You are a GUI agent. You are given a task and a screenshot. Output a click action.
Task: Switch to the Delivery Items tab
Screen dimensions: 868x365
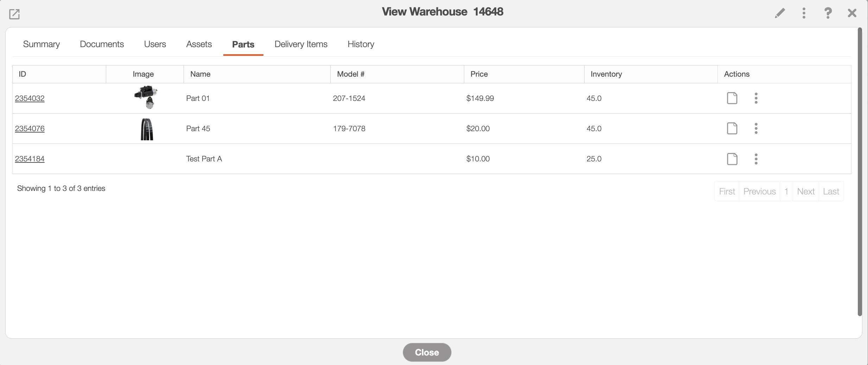(301, 44)
